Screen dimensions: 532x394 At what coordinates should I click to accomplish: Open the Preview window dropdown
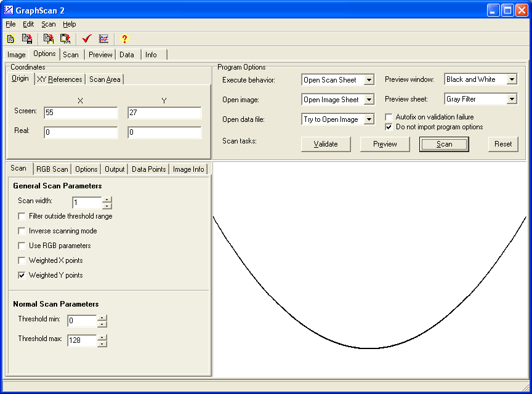[511, 79]
